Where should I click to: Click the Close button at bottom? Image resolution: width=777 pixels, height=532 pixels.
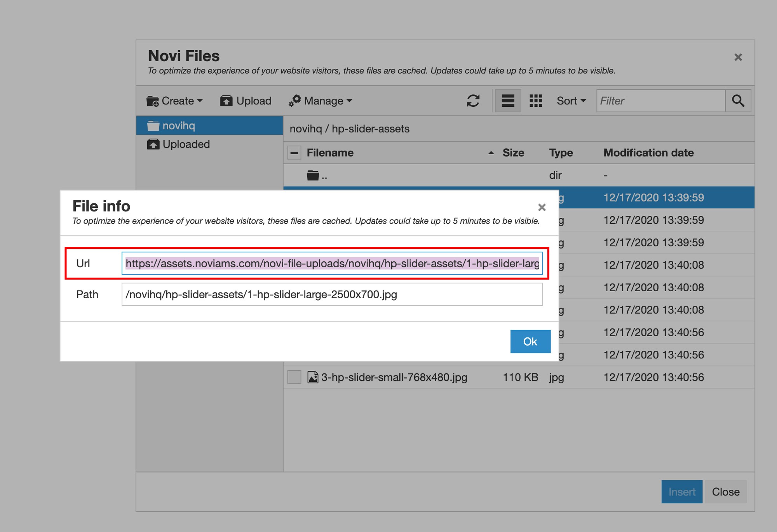click(x=726, y=492)
